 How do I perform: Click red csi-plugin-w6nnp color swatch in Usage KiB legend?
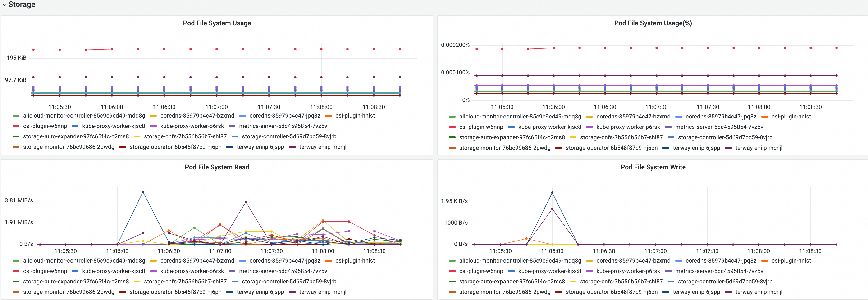[x=16, y=126]
